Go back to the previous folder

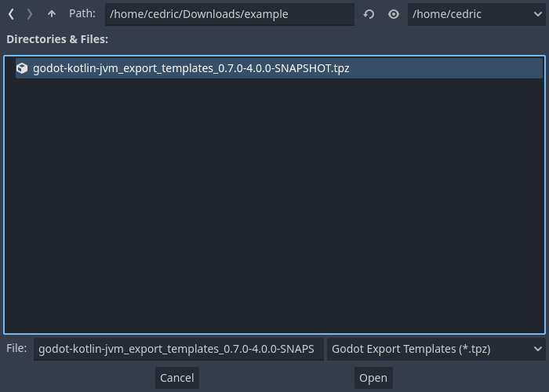[11, 14]
